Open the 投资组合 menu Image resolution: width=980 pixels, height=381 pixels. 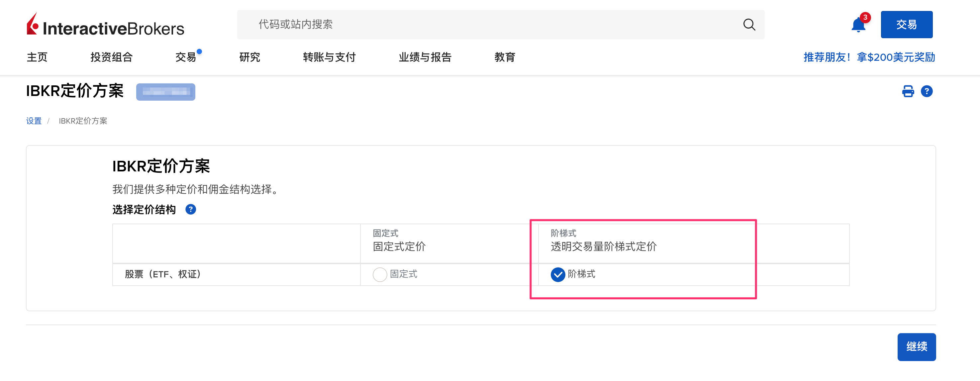[x=112, y=57]
